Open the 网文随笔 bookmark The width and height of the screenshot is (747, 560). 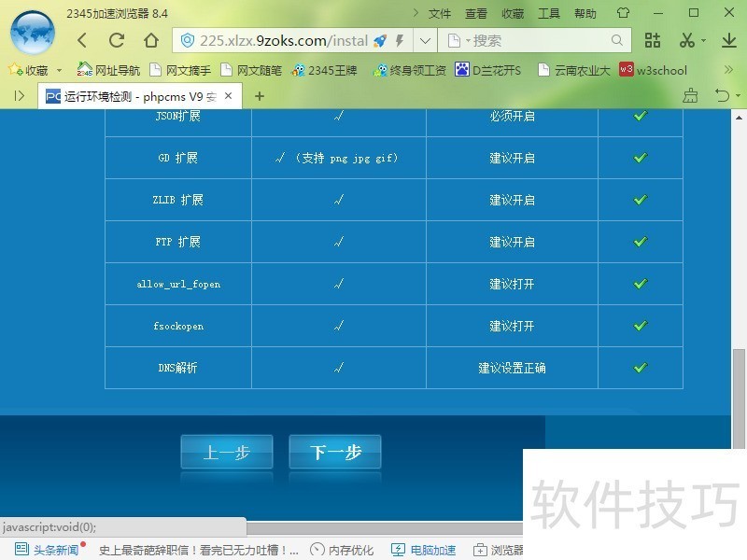click(x=251, y=70)
